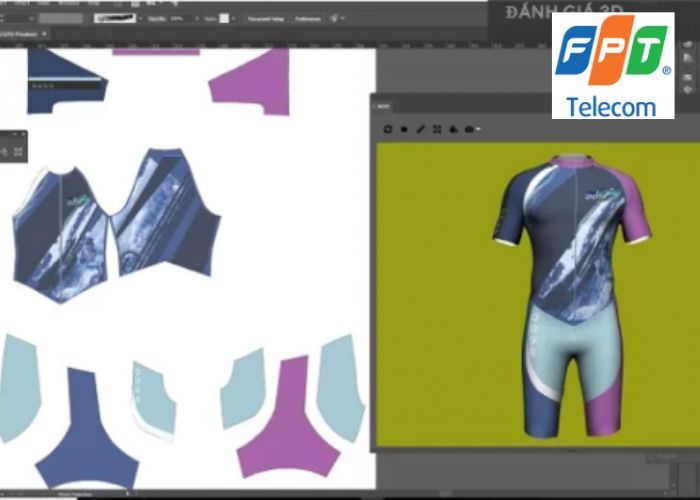Viewport: 700px width, 500px height.
Task: Click the Document Setup button
Action: 265,18
